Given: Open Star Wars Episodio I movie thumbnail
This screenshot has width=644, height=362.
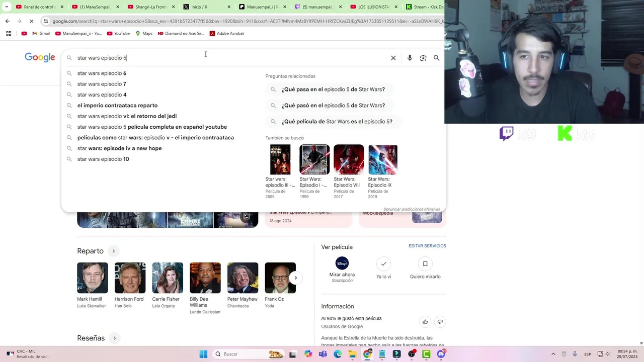Looking at the screenshot, I should click(x=314, y=159).
